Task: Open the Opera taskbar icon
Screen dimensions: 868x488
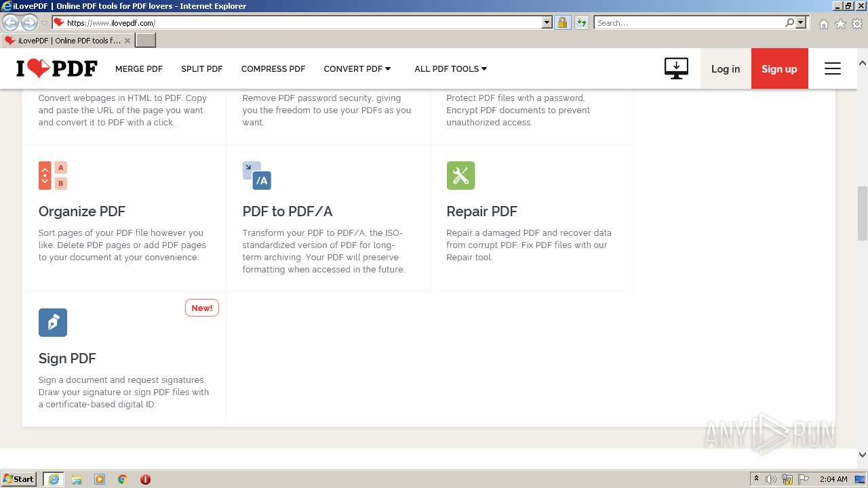Action: point(145,479)
